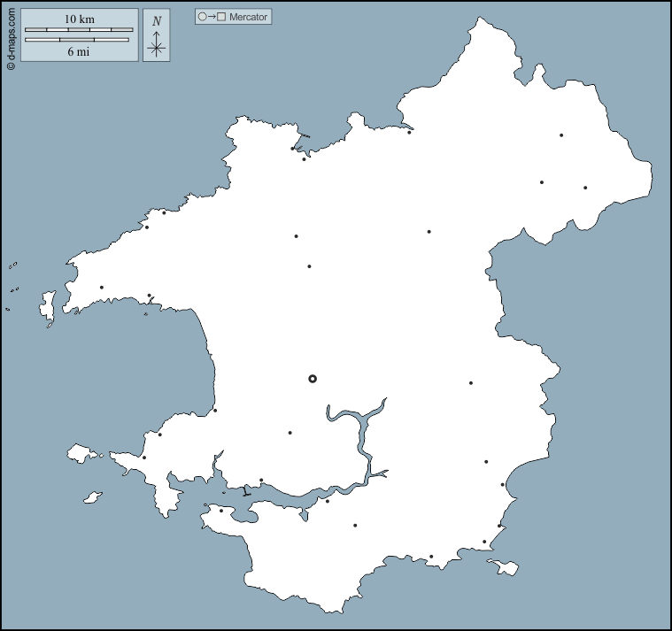
Task: Click the circle symbol beside Mercator
Action: 202,17
